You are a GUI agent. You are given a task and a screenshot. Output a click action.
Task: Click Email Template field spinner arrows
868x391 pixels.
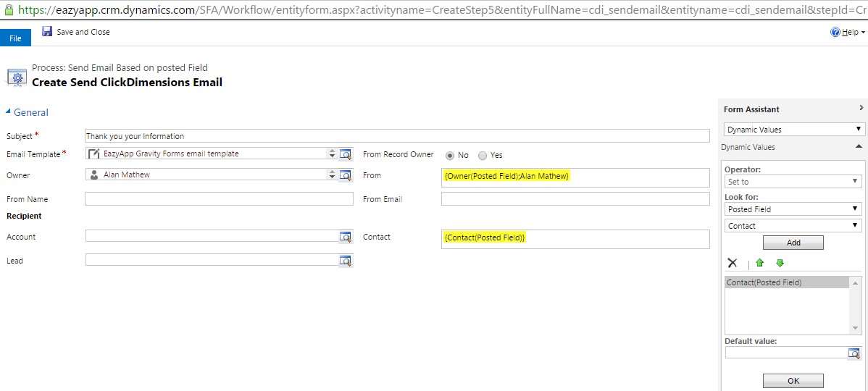coord(332,154)
